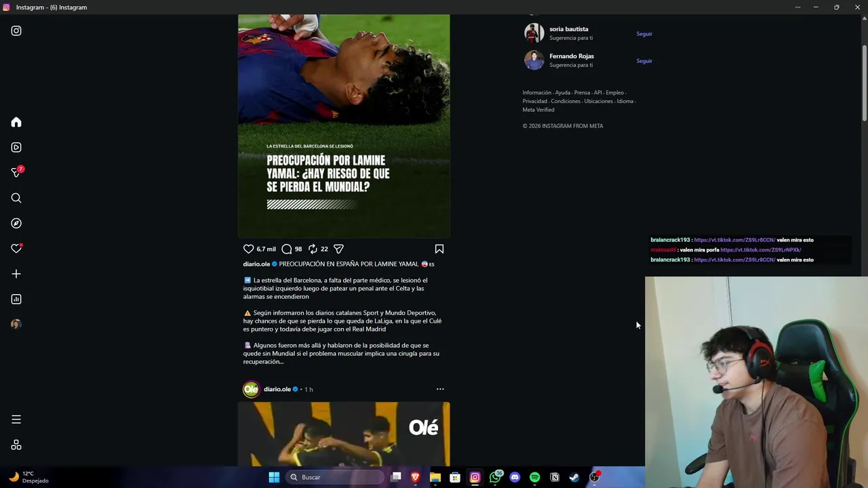Open WhatsApp from the taskbar
868x488 pixels.
pos(495,477)
